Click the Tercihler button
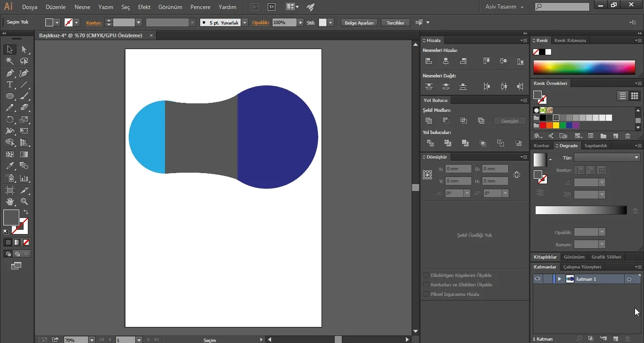The height and width of the screenshot is (343, 644). [x=395, y=23]
